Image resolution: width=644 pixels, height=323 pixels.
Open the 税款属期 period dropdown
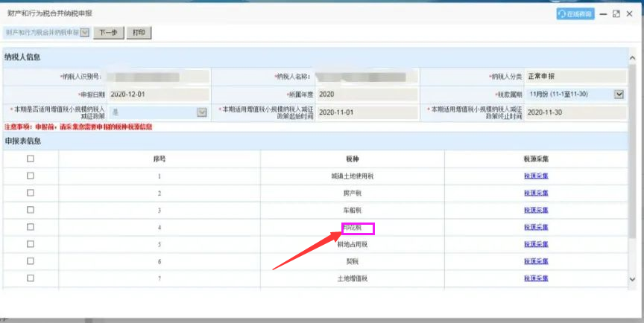pos(619,95)
